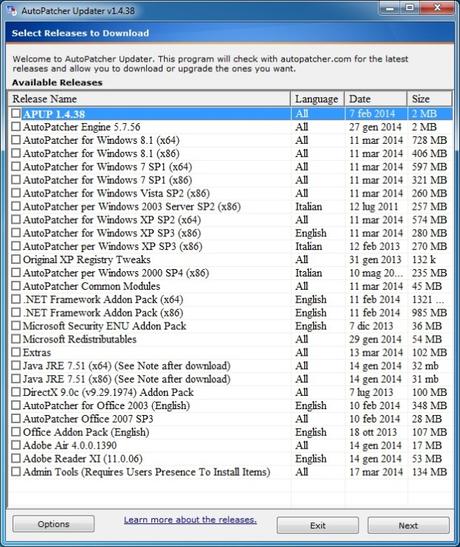Click the Exit button
The image size is (460, 547).
click(318, 525)
